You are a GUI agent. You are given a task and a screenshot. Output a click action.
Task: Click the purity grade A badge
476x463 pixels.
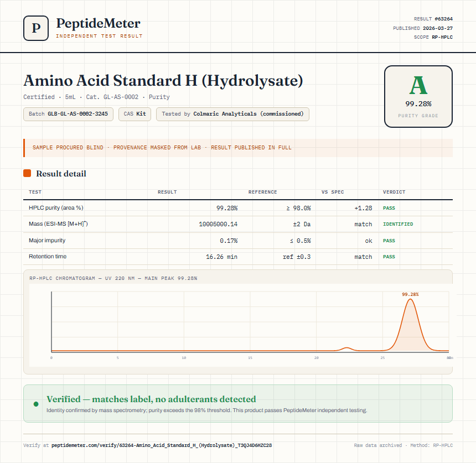pyautogui.click(x=418, y=96)
